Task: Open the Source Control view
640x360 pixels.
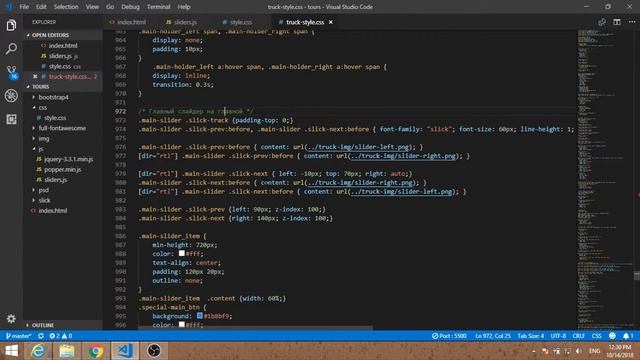Action: point(12,72)
